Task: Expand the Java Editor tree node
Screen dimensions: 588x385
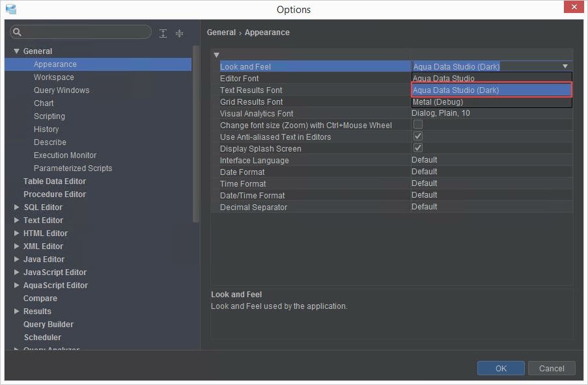Action: (x=17, y=259)
